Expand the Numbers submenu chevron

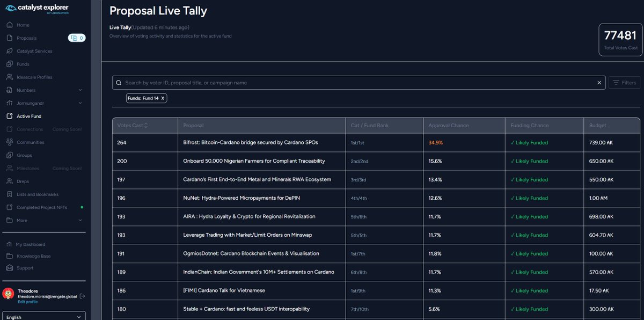click(x=80, y=90)
